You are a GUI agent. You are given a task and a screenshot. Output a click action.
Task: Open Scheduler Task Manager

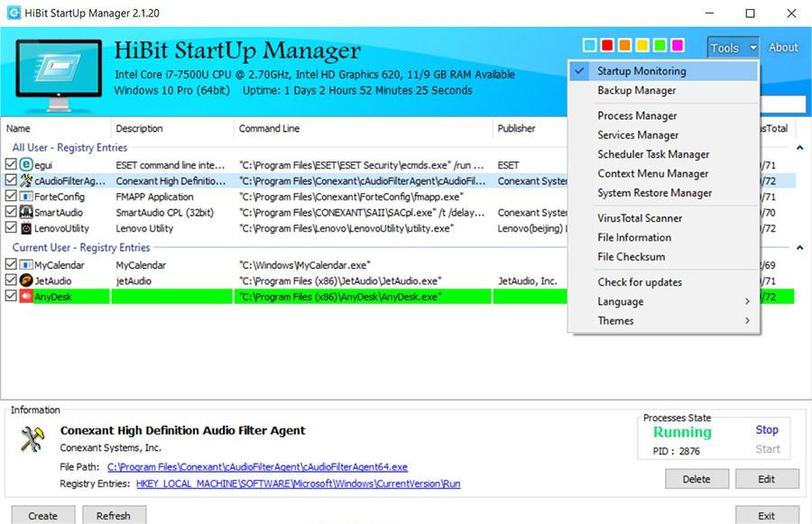[x=663, y=154]
